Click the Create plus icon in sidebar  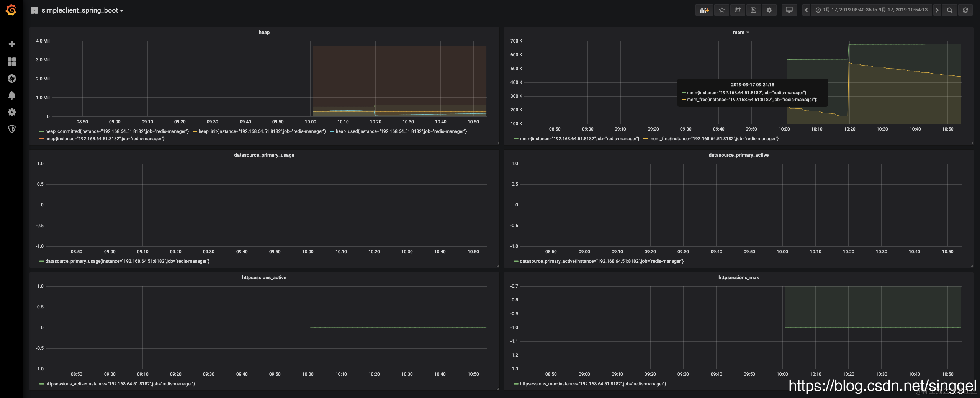pos(12,44)
